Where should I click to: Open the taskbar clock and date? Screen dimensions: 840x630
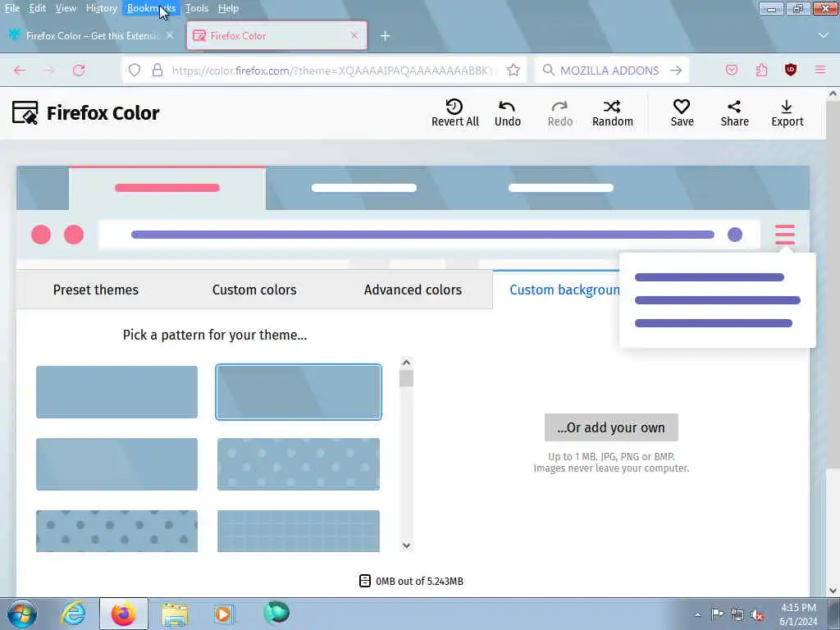click(798, 614)
